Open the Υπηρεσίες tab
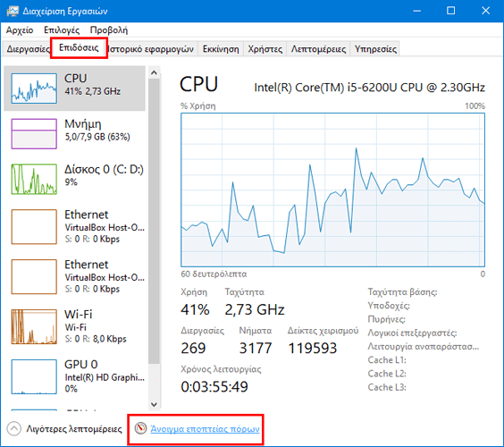The height and width of the screenshot is (447, 504). (375, 49)
